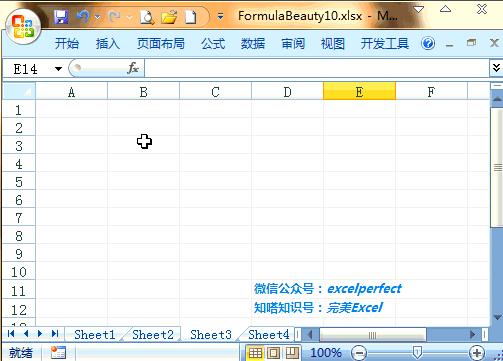The image size is (503, 361).
Task: Open the redo history dropdown arrow
Action: click(x=130, y=17)
